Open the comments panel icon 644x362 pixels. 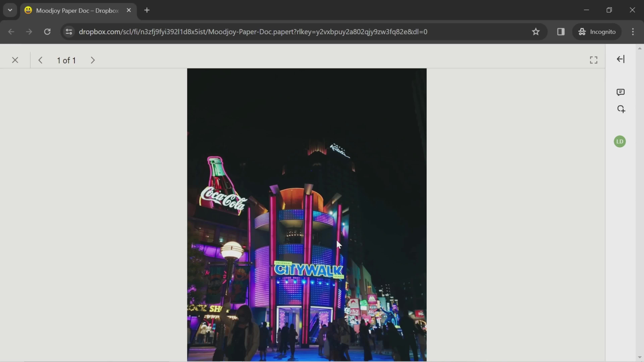(621, 92)
